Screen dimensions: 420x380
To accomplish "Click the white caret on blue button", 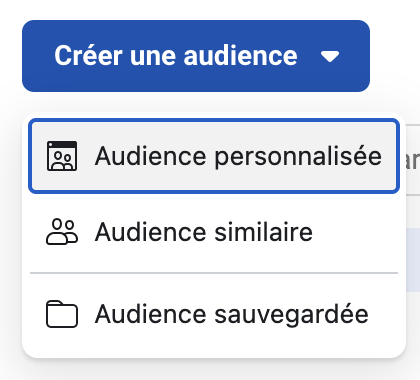I will point(330,56).
